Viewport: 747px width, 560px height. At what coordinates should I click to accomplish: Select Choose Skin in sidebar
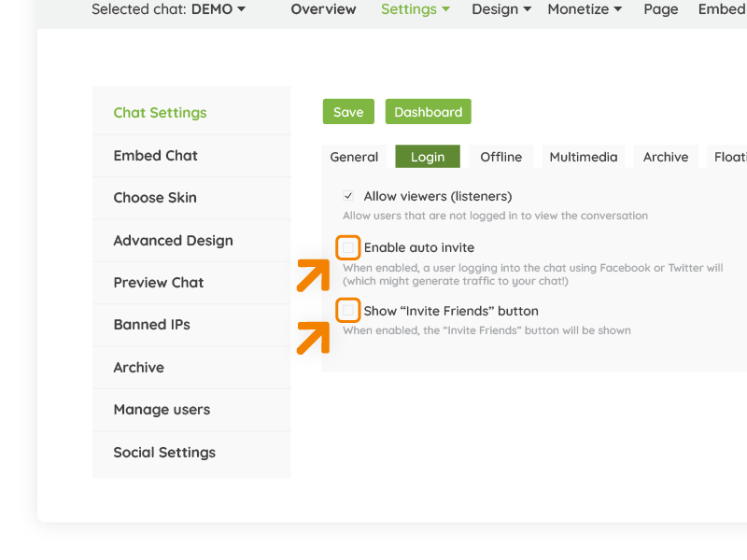pyautogui.click(x=191, y=198)
